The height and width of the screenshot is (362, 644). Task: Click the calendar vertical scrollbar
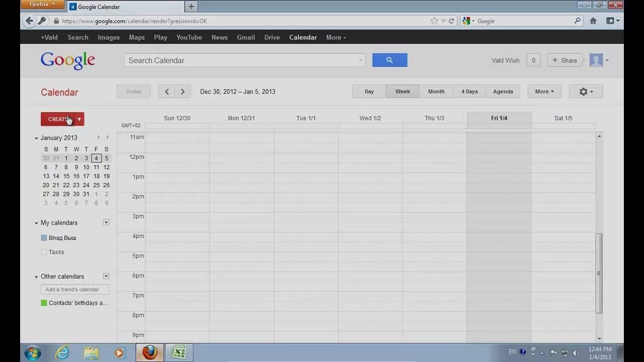point(599,273)
